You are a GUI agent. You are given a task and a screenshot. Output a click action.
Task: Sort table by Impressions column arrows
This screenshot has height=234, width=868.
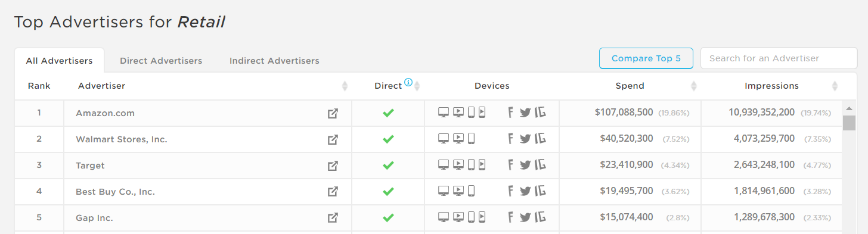coord(835,86)
